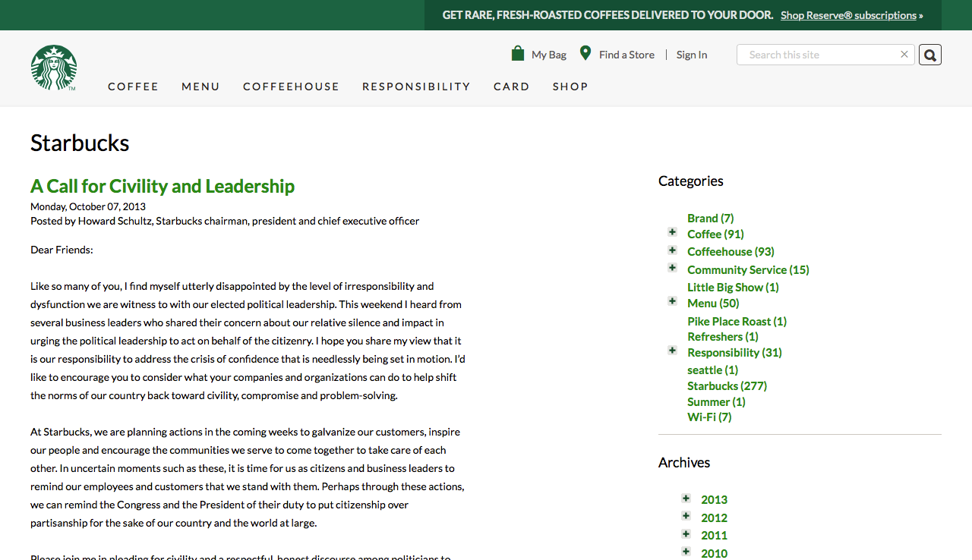972x560 pixels.
Task: Open the Community Service (15) category
Action: pyautogui.click(x=748, y=270)
